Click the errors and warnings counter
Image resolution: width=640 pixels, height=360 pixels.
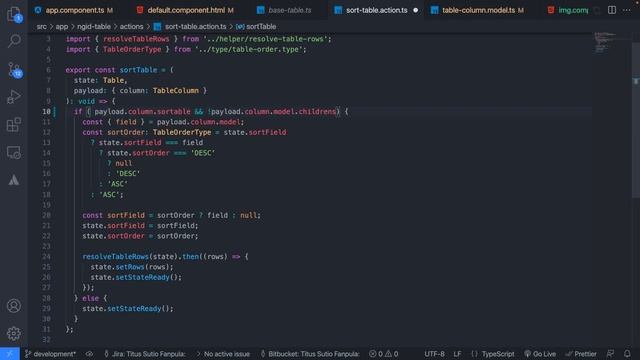(383, 354)
